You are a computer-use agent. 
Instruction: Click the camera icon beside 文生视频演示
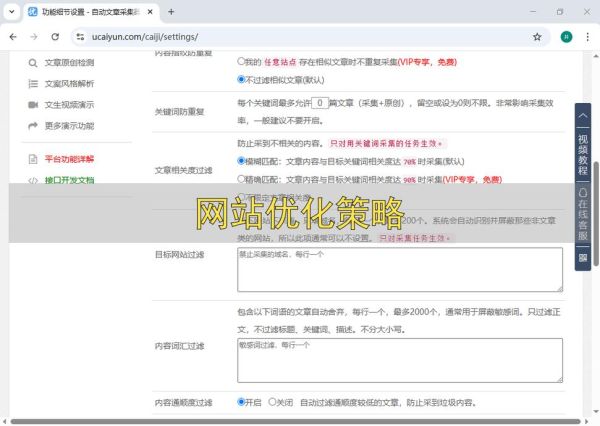[33, 105]
